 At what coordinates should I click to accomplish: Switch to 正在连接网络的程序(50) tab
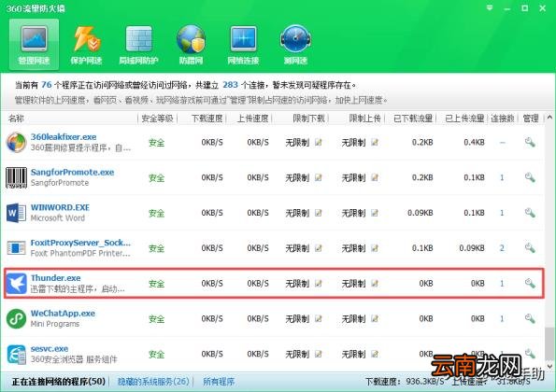click(x=59, y=382)
